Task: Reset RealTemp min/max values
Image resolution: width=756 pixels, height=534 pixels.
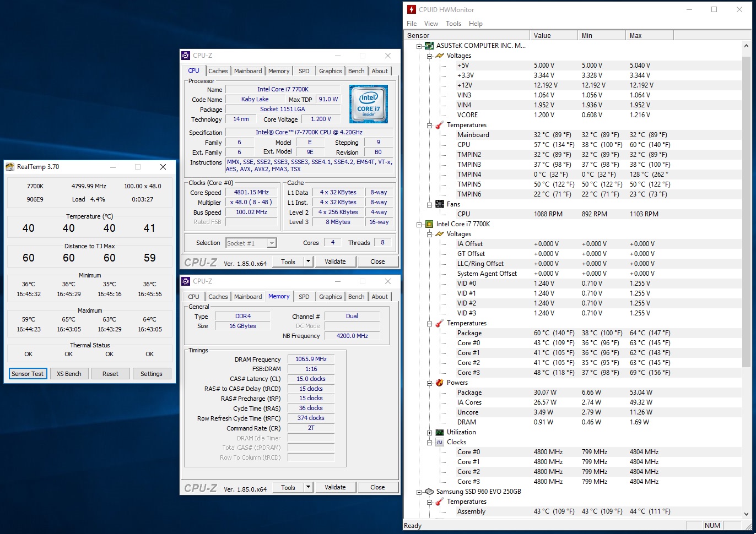Action: pos(110,374)
